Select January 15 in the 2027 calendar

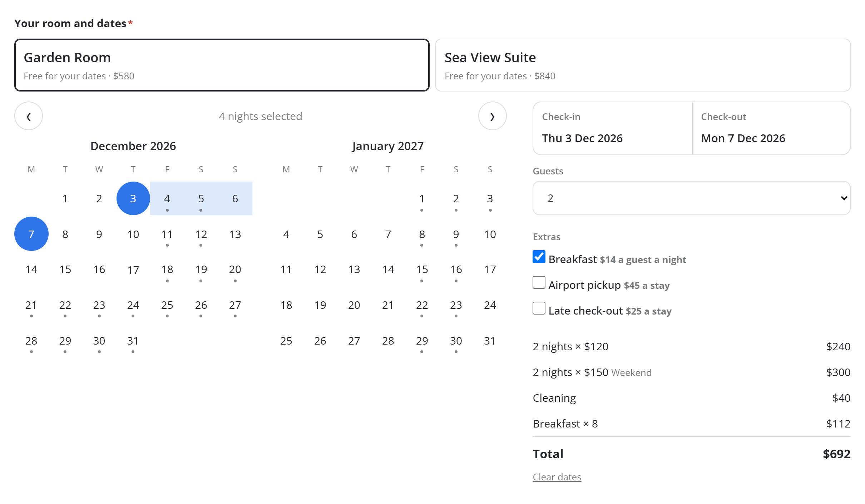click(422, 270)
